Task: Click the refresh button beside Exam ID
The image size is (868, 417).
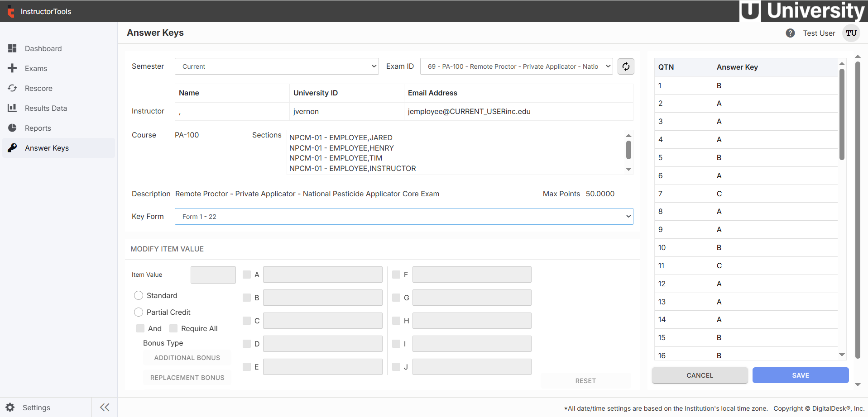Action: (x=626, y=66)
